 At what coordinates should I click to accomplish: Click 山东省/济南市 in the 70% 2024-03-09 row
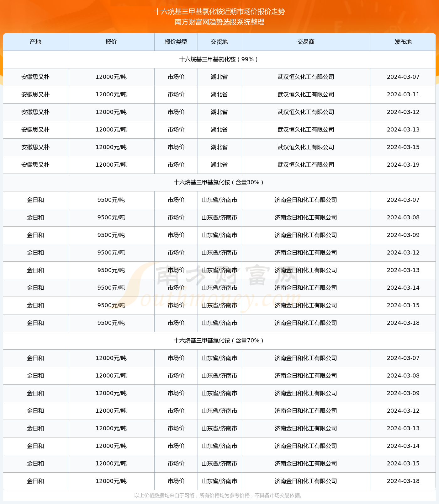(x=219, y=393)
